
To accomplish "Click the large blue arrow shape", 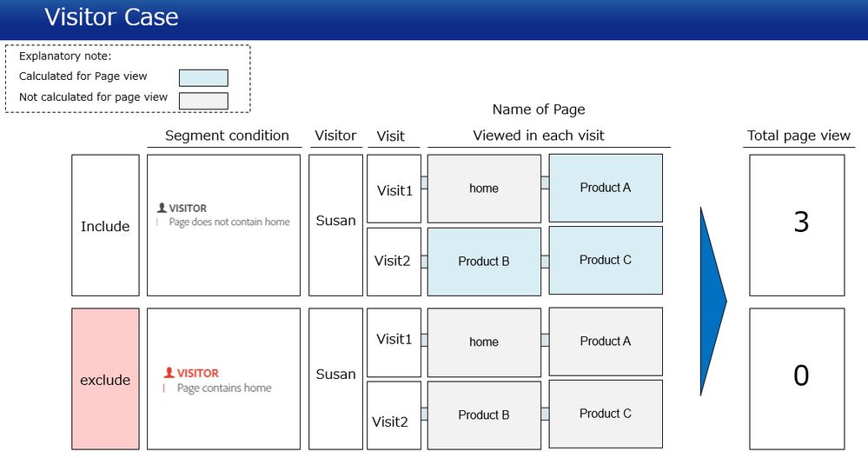I will 713,302.
